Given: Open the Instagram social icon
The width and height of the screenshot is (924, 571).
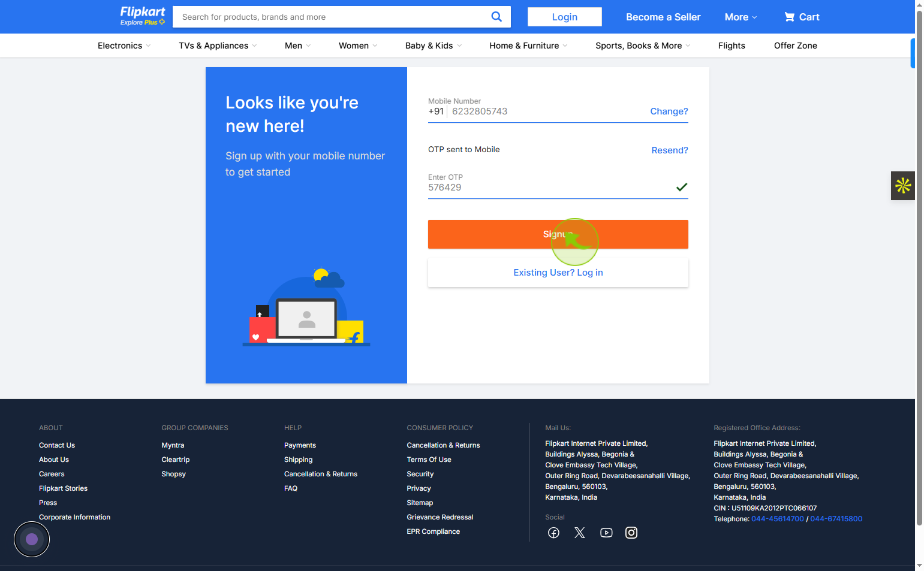Looking at the screenshot, I should coord(631,533).
